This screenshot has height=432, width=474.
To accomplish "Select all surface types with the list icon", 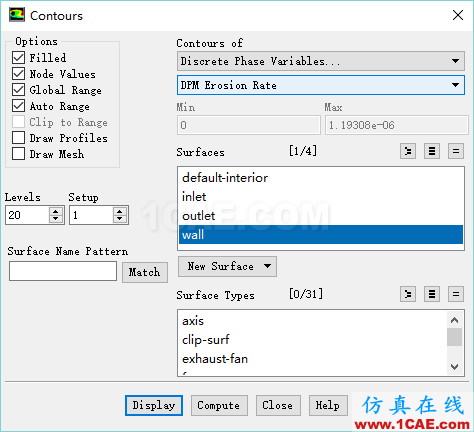I will click(x=432, y=294).
